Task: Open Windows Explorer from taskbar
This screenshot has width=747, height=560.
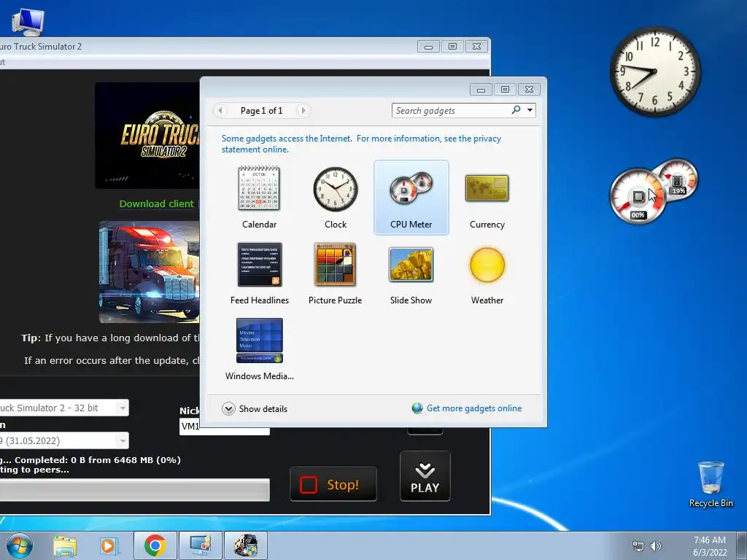Action: (x=65, y=545)
